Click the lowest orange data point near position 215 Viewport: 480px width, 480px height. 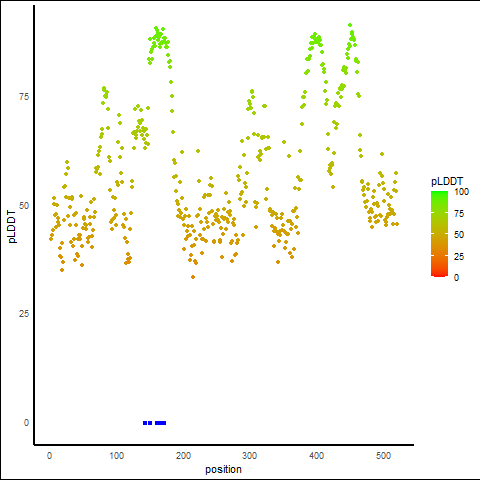coord(193,277)
